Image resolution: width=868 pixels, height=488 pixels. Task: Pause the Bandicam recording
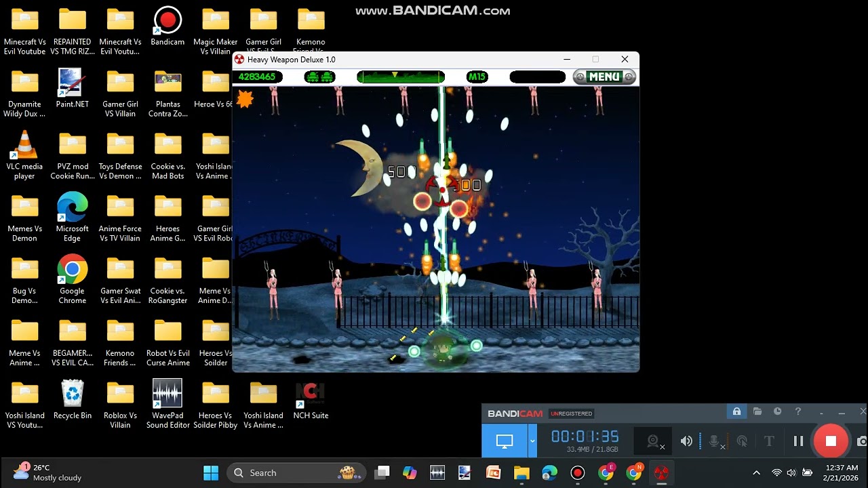tap(798, 441)
